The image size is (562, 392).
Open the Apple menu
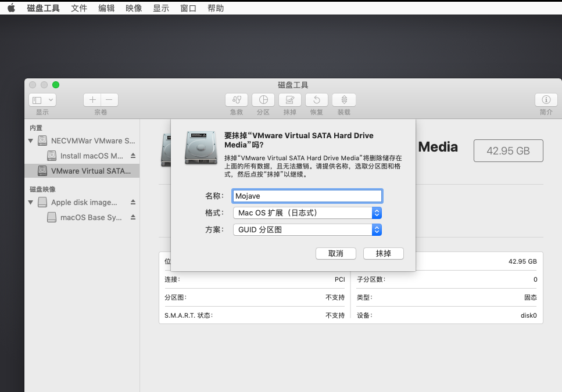(12, 8)
